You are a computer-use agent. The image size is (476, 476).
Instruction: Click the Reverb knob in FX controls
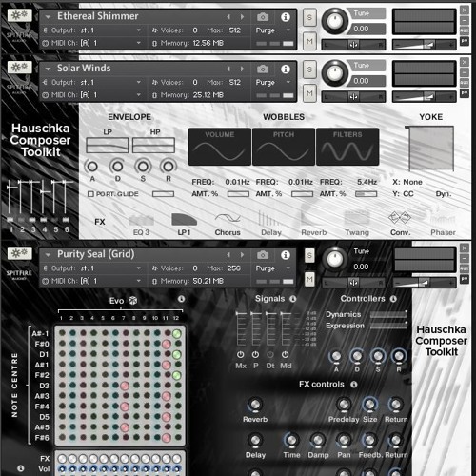click(255, 405)
